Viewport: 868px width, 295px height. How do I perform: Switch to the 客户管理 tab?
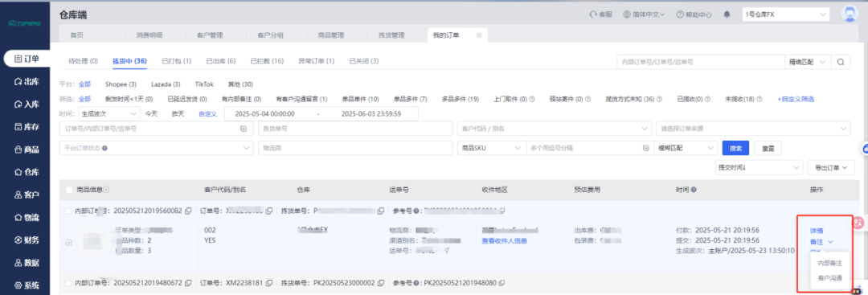point(210,35)
